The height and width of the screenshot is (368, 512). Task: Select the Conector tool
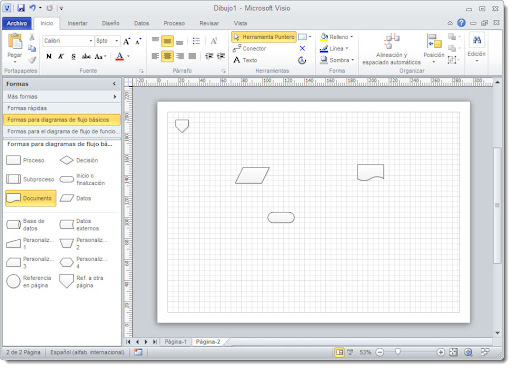pyautogui.click(x=249, y=49)
